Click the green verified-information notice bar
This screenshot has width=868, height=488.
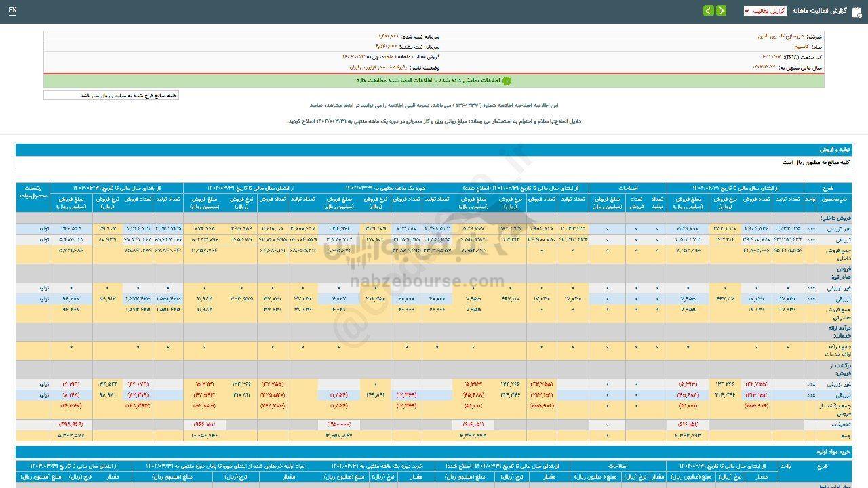(x=434, y=81)
